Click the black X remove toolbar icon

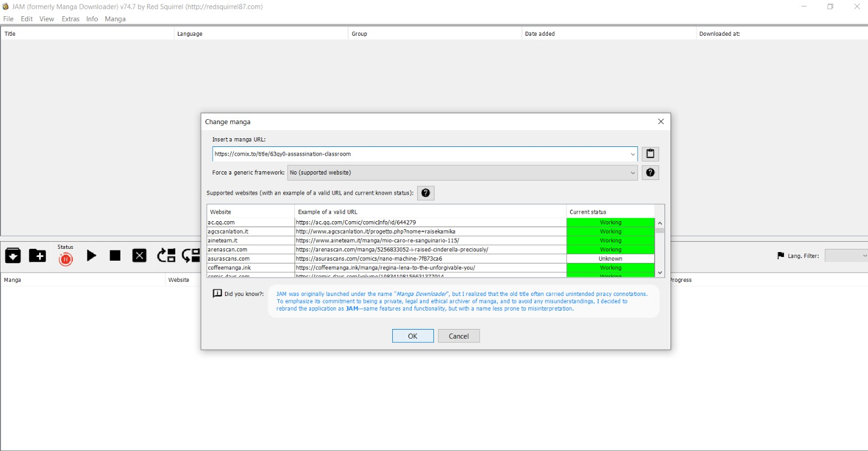coord(139,255)
